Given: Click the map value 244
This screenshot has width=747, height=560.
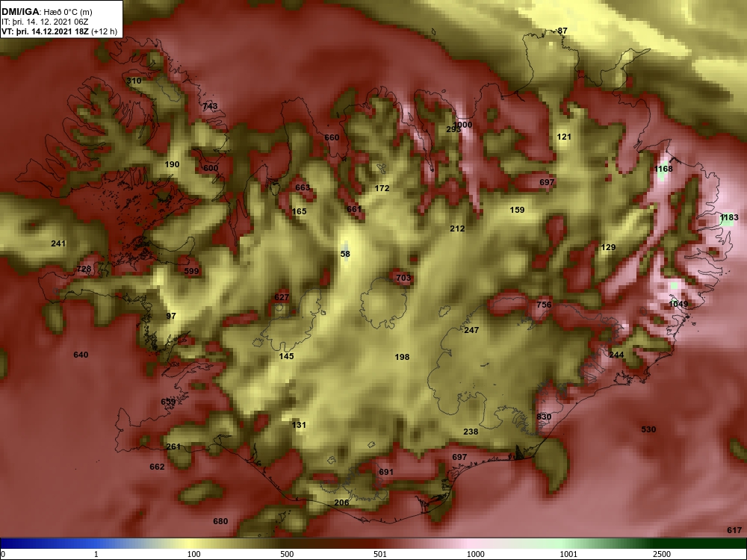Looking at the screenshot, I should pyautogui.click(x=616, y=355).
